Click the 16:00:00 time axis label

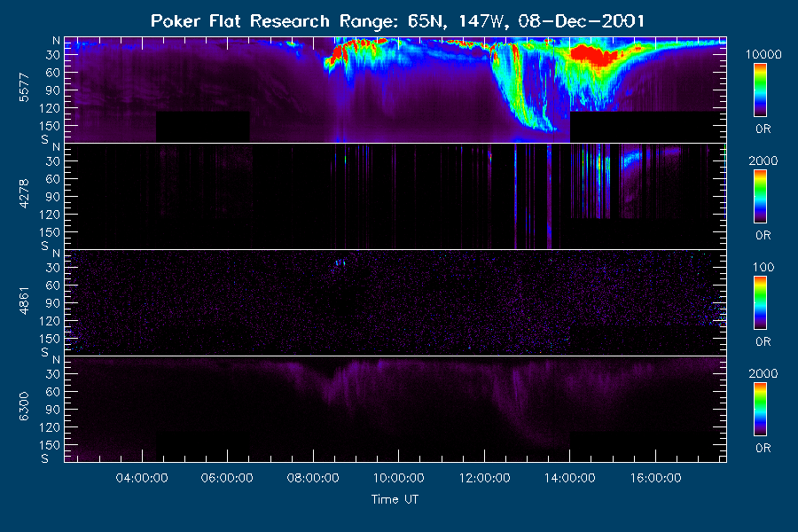pos(655,478)
